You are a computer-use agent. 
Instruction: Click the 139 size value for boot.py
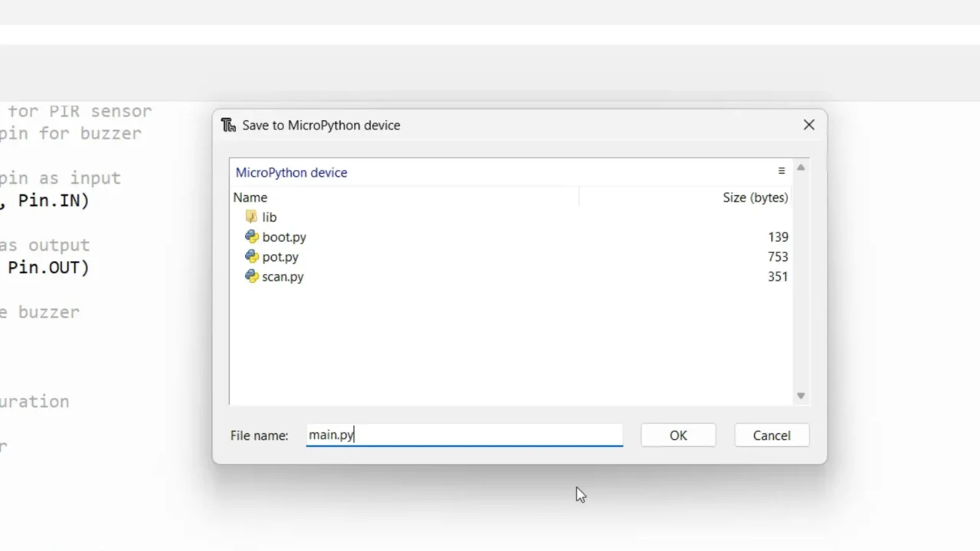(778, 237)
